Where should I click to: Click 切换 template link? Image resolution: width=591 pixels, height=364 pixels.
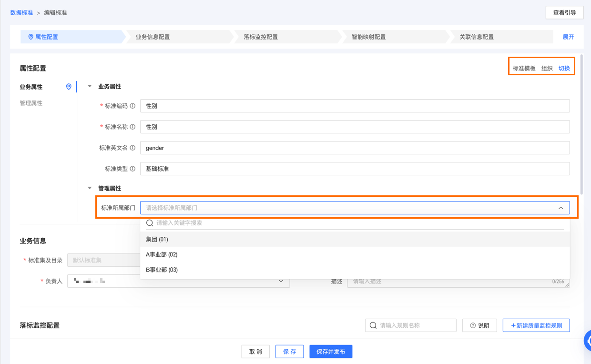pyautogui.click(x=564, y=68)
